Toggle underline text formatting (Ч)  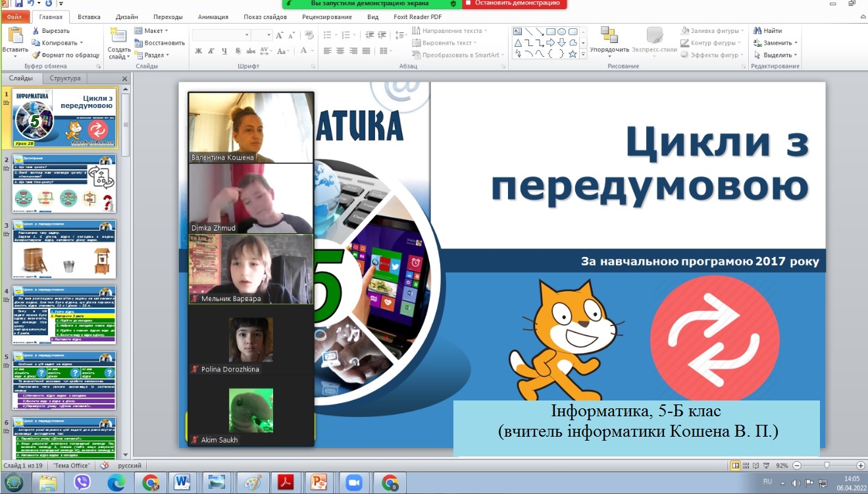[x=224, y=51]
